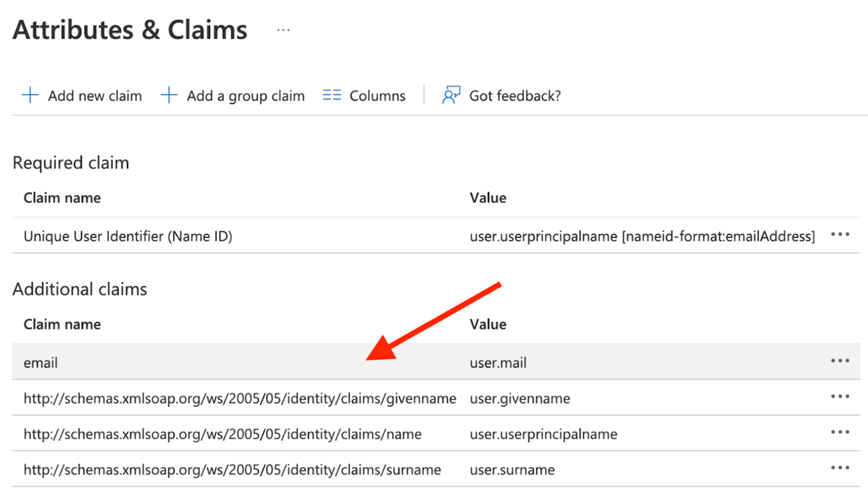This screenshot has height=495, width=868.
Task: Click the Claim name column header under Additional claims
Action: click(x=62, y=324)
